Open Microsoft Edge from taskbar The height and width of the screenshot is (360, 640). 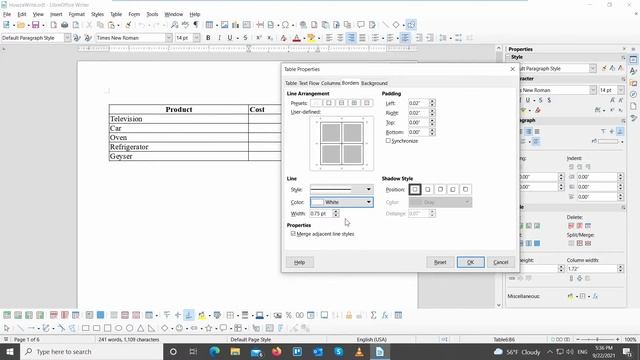click(214, 351)
